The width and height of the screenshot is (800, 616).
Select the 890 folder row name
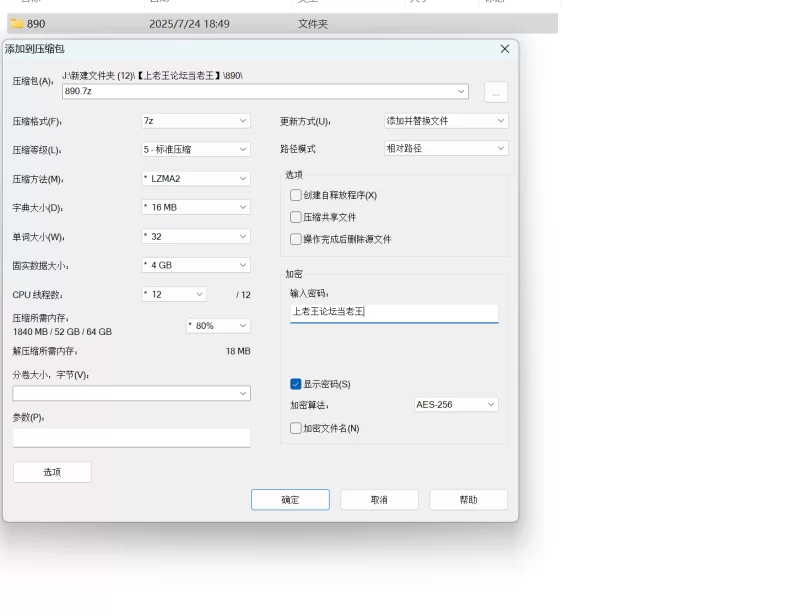pos(36,24)
